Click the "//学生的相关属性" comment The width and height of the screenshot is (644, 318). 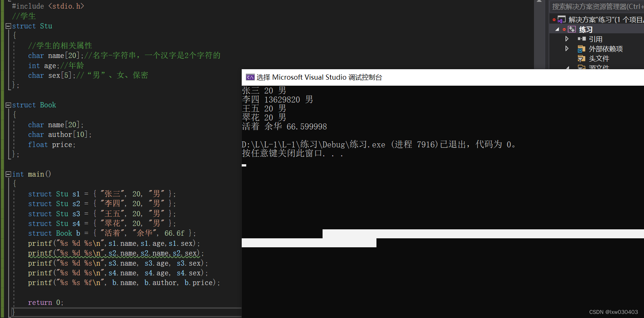click(60, 46)
